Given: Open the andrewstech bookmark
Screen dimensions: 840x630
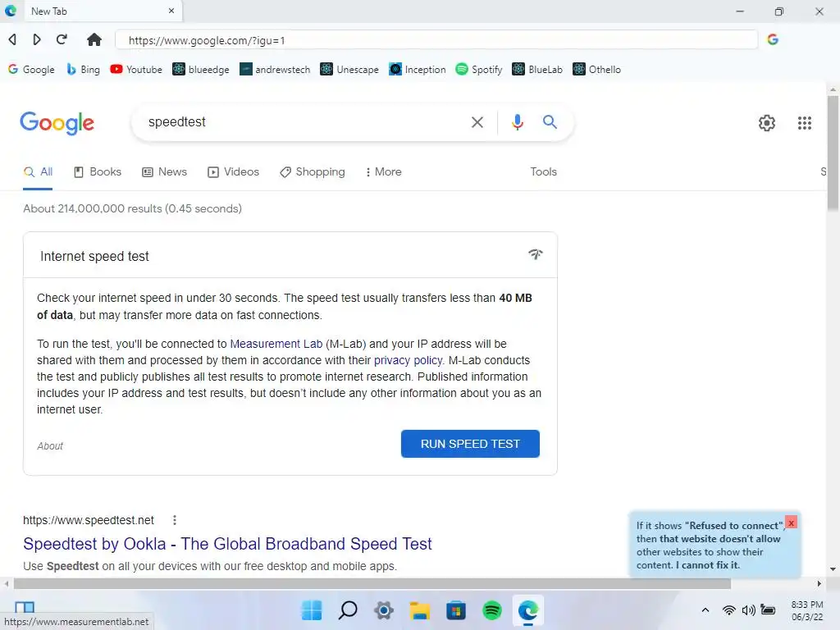Looking at the screenshot, I should pyautogui.click(x=275, y=70).
